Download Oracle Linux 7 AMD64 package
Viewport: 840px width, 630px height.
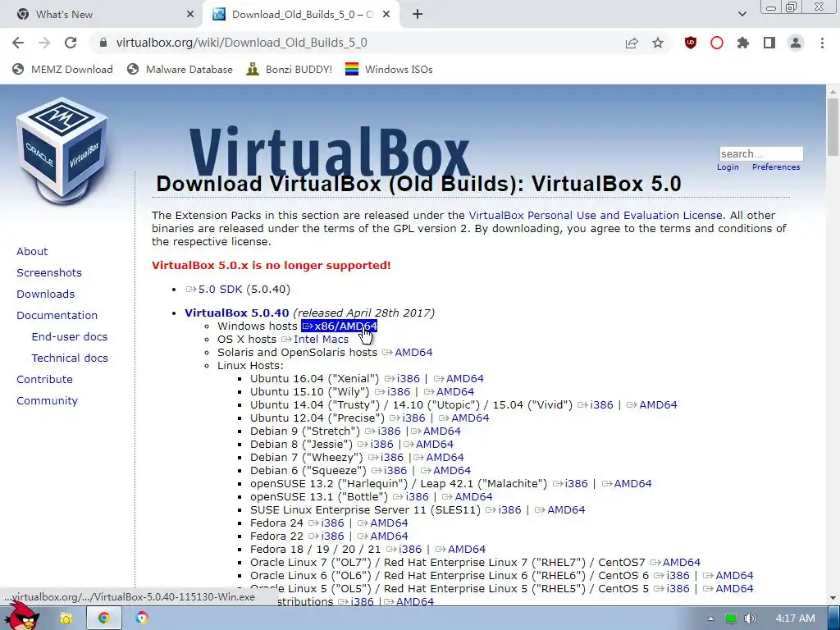click(x=676, y=563)
